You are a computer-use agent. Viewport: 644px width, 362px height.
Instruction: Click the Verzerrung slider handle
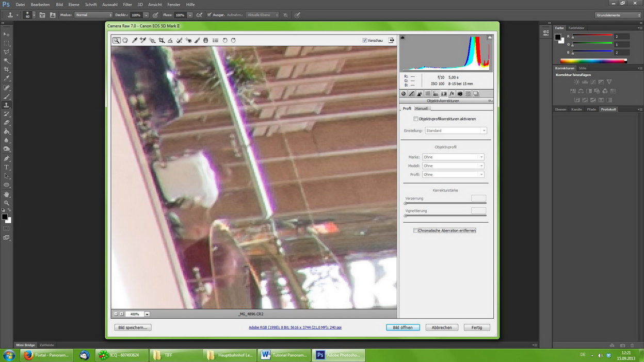406,203
